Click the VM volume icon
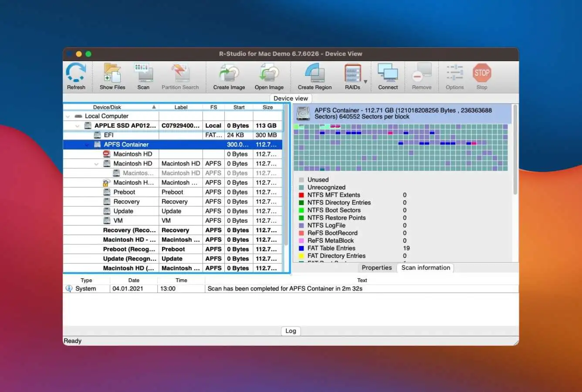This screenshot has width=582, height=392. [107, 221]
